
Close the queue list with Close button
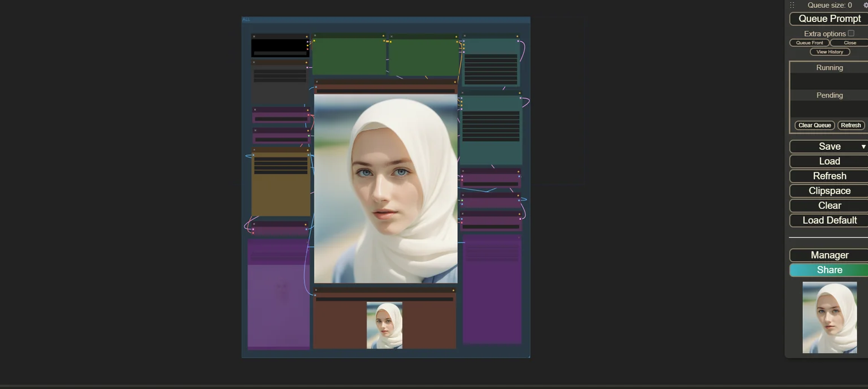pos(849,43)
